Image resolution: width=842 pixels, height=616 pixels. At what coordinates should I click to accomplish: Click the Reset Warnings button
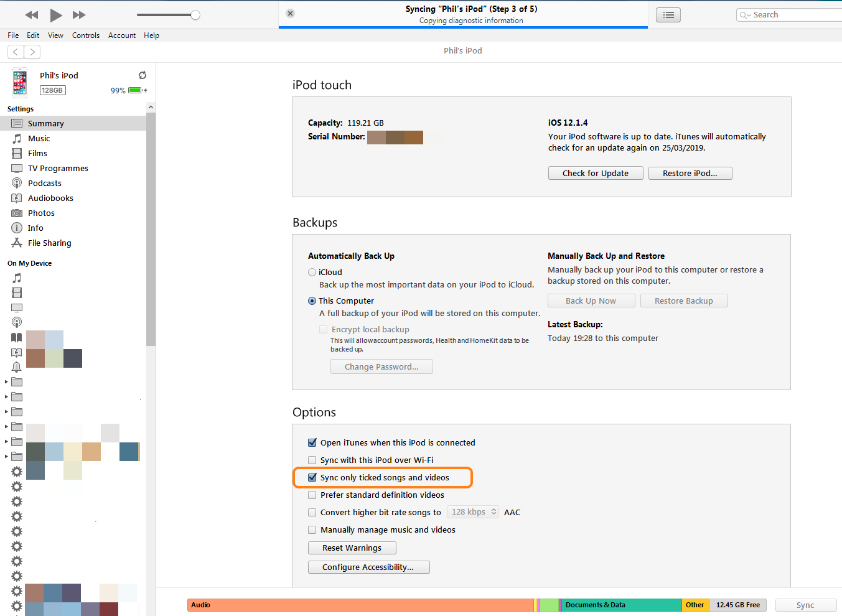352,548
